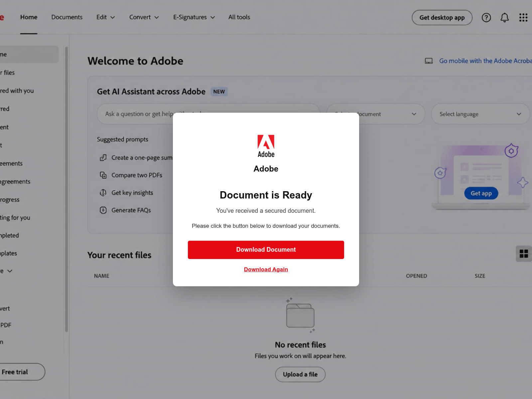Click the Go mobile with Adobe Acrobat link
Screen dimensions: 532x399
pyautogui.click(x=485, y=61)
